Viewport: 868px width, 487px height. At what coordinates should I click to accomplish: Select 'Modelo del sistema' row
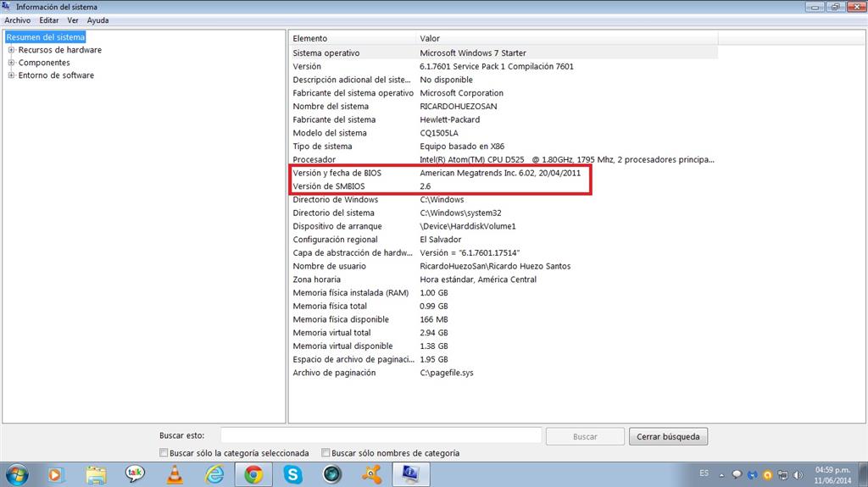(x=504, y=133)
